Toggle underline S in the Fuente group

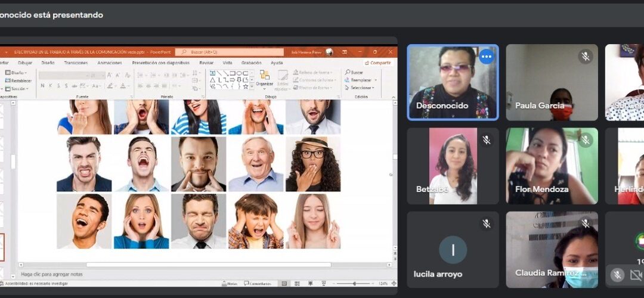[x=58, y=86]
